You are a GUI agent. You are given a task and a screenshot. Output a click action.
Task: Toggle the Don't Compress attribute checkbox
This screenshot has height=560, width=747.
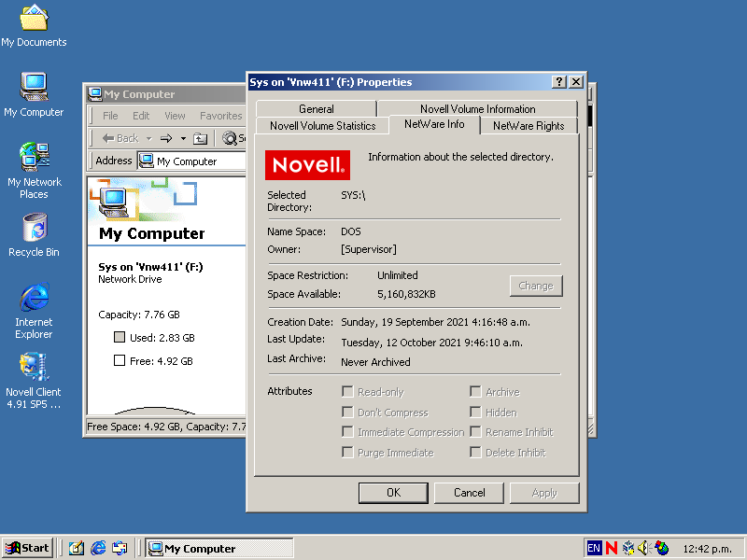[x=347, y=412]
